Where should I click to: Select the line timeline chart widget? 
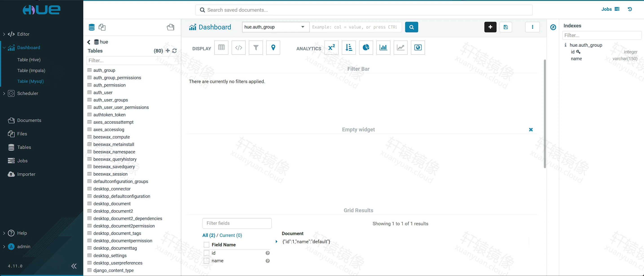[x=400, y=48]
